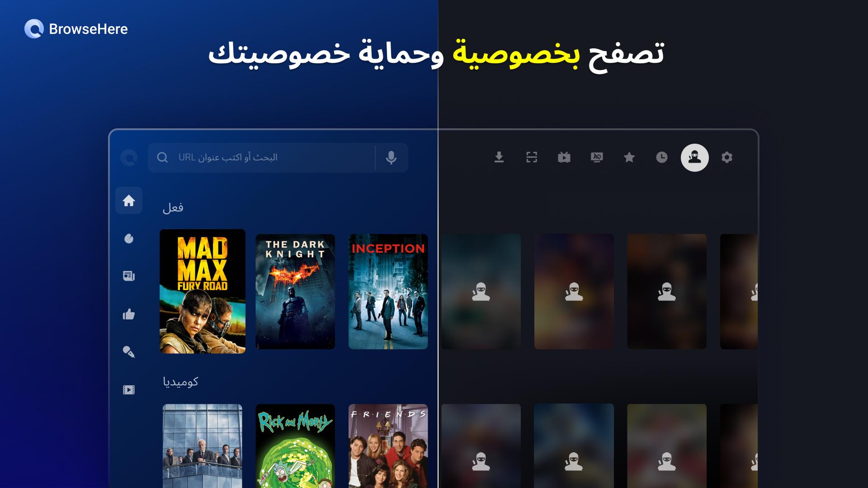Toggle the ad-block monitor icon
The height and width of the screenshot is (488, 868).
597,157
